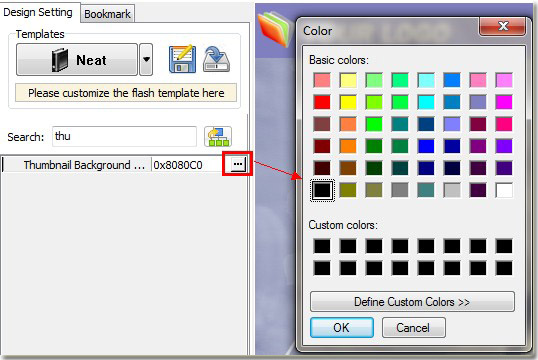The width and height of the screenshot is (538, 360).
Task: Click the save template floppy disk icon
Action: coord(182,59)
